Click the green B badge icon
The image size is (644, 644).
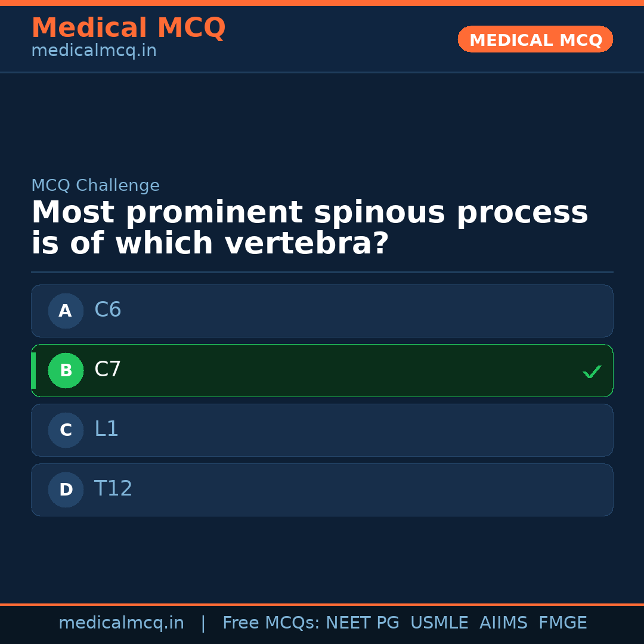click(66, 370)
